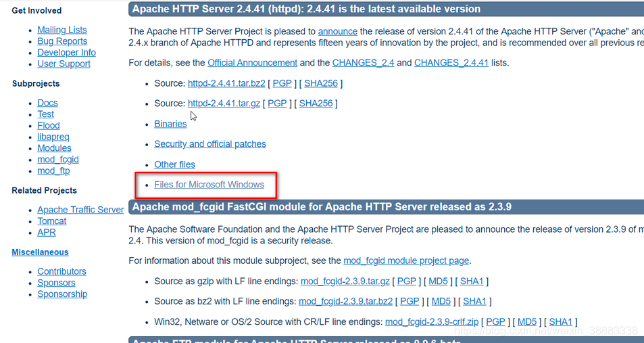Download httpd-2.4.41.tar.bz2 source
The image size is (644, 343).
click(x=226, y=83)
